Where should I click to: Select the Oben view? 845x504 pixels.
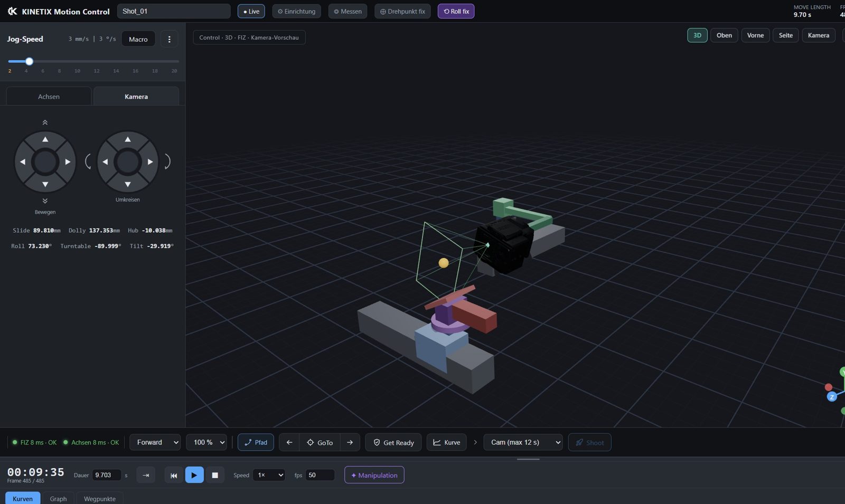point(724,35)
